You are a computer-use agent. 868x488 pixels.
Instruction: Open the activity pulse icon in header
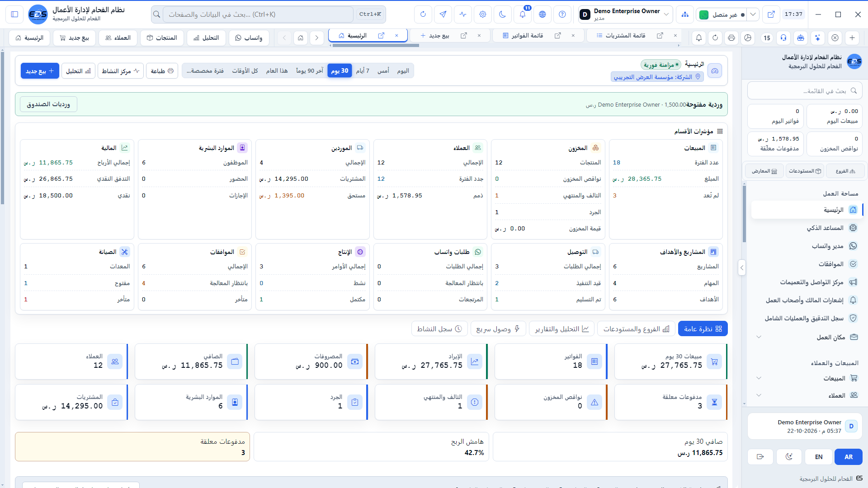pyautogui.click(x=463, y=14)
